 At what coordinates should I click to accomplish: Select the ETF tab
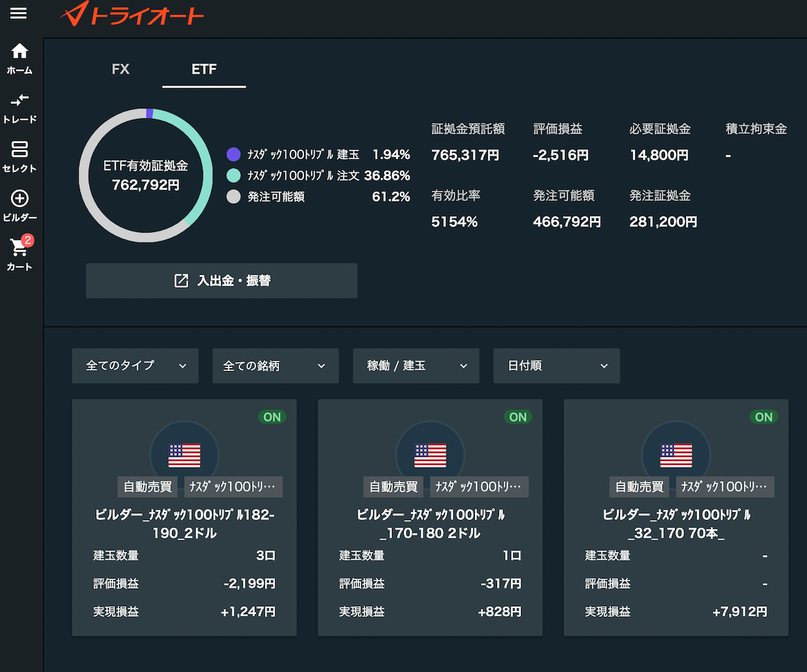204,69
